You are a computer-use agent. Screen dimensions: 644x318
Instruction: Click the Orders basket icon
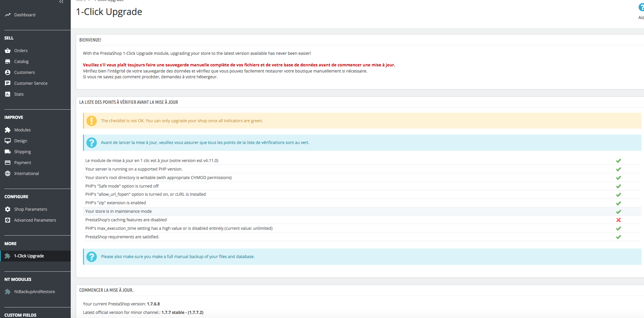pos(7,51)
